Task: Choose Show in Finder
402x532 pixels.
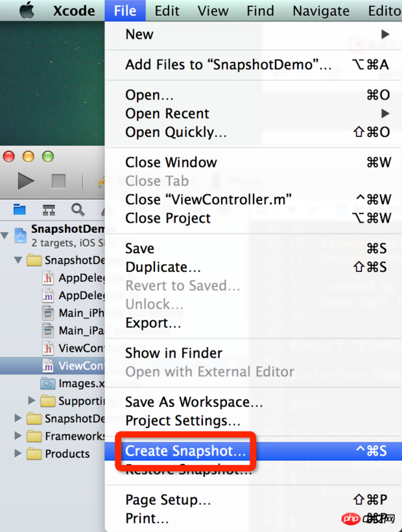Action: coord(174,353)
